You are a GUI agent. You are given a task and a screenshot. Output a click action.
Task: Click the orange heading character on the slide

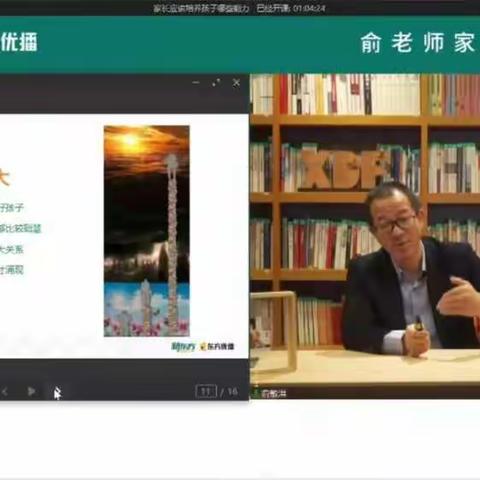[4, 177]
